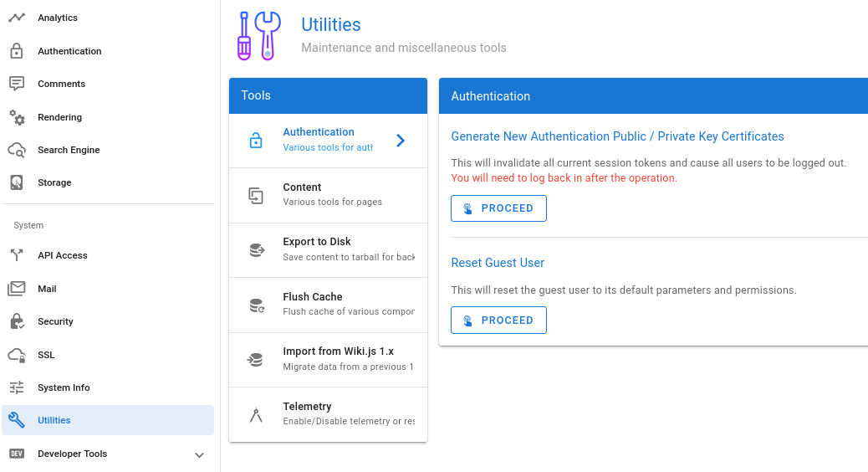Image resolution: width=868 pixels, height=472 pixels.
Task: Click the Analytics chart icon in sidebar
Action: (x=17, y=18)
